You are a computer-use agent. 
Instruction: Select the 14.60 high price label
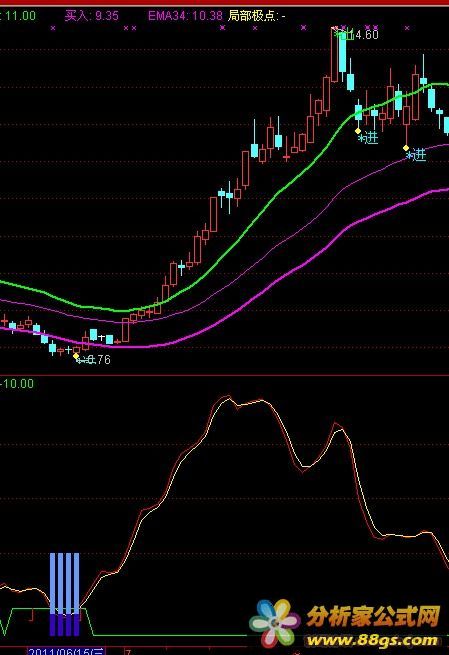tap(363, 34)
